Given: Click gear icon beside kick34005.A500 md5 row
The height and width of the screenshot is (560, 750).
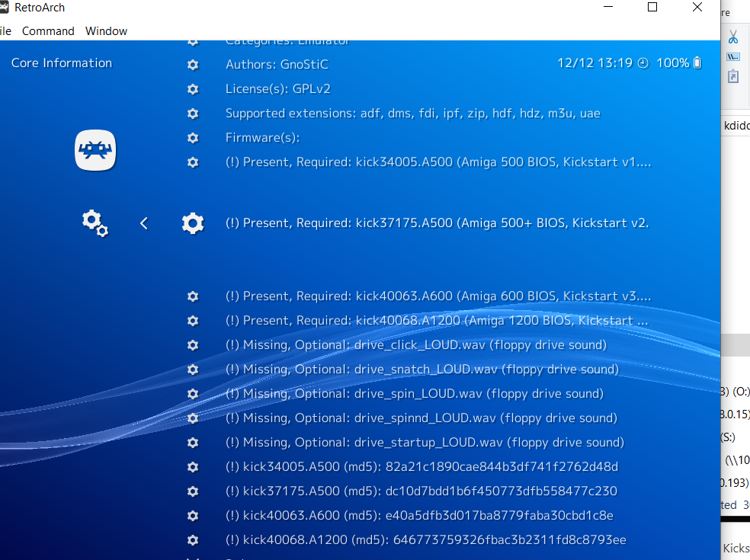Looking at the screenshot, I should tap(193, 467).
